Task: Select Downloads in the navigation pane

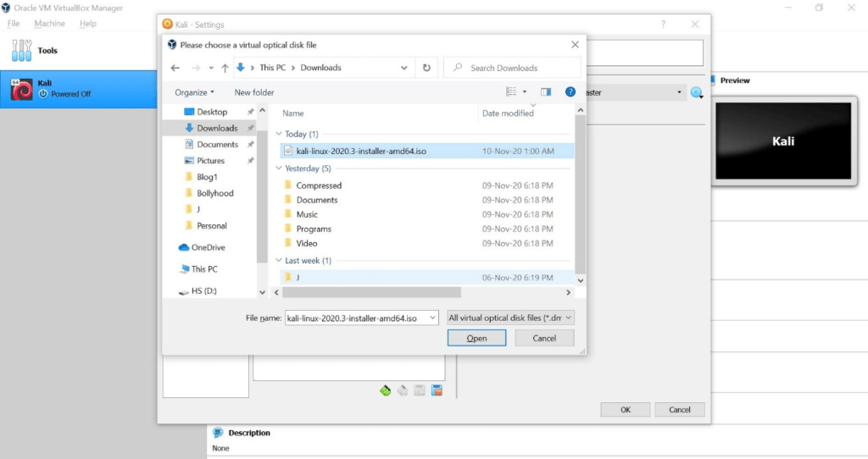Action: (217, 128)
